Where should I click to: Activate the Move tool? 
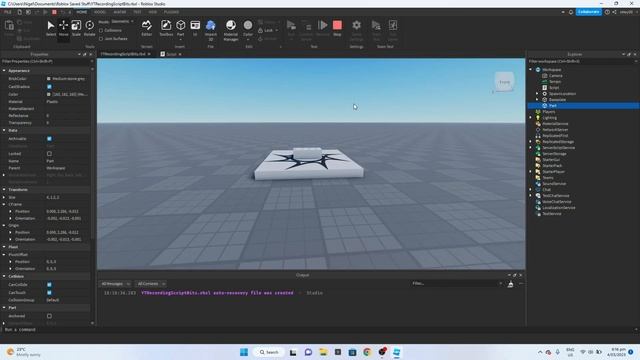[63, 28]
